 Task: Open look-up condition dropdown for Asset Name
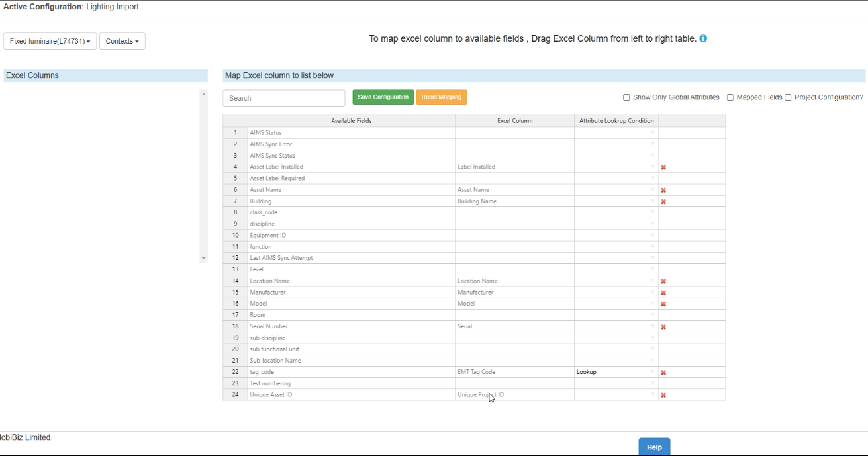[x=652, y=190]
